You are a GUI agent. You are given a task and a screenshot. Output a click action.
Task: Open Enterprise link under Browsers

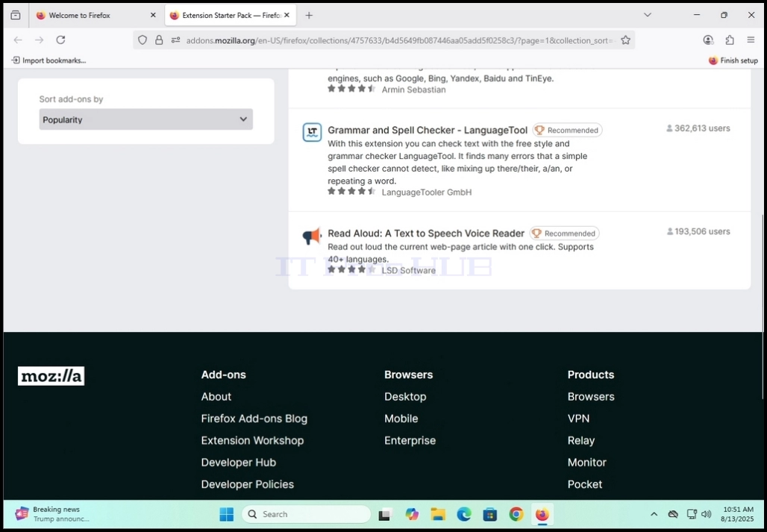tap(410, 440)
